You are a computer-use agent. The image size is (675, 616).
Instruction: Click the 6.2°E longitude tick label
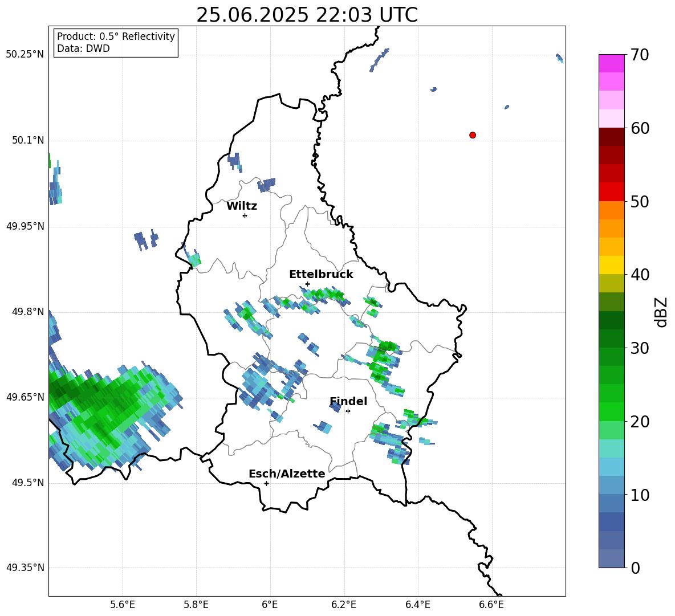pyautogui.click(x=344, y=605)
